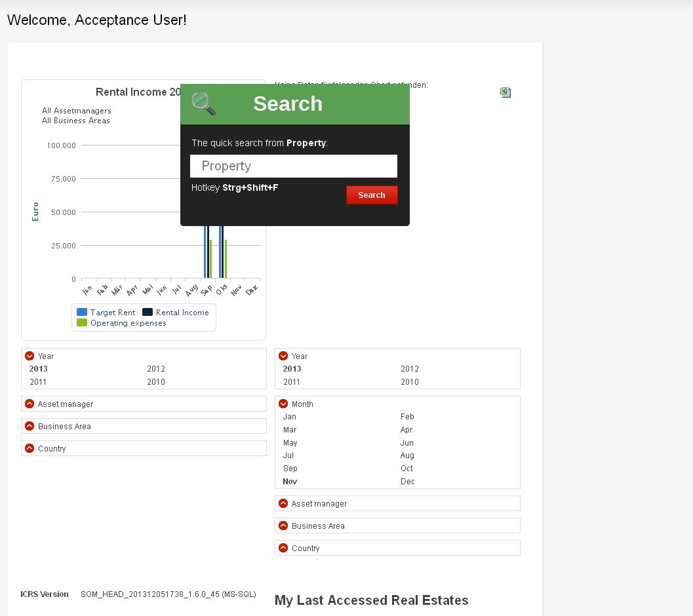The image size is (693, 616).
Task: Expand the left Asset manager filter
Action: point(30,404)
